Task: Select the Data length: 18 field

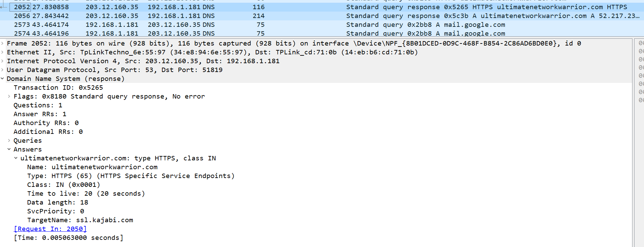Action: point(58,202)
